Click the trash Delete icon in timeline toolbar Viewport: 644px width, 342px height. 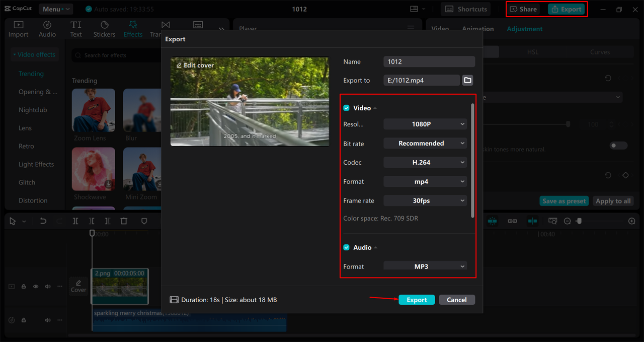point(124,221)
